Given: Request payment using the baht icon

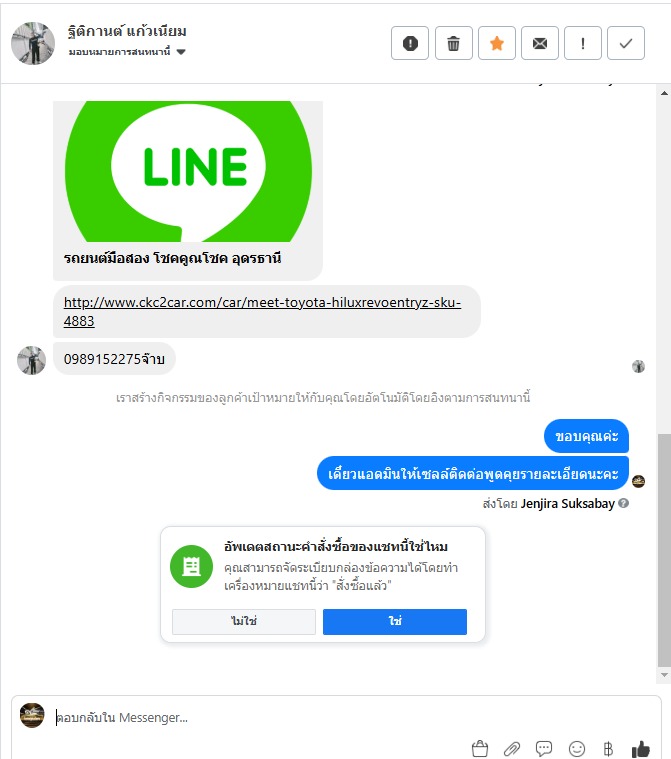Looking at the screenshot, I should tap(608, 748).
